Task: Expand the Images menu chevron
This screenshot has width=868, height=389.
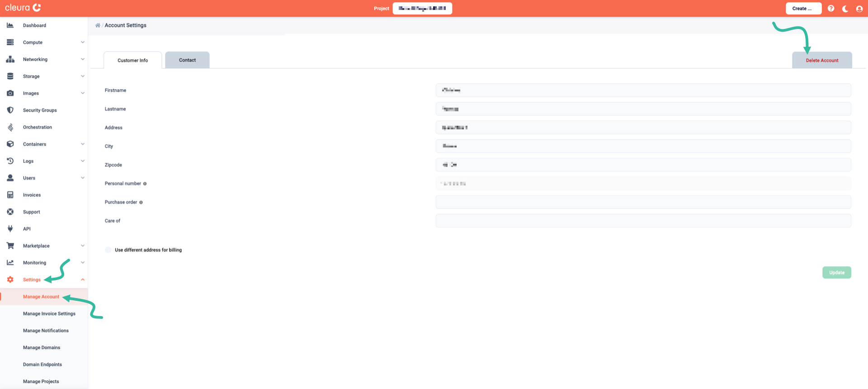Action: click(83, 93)
